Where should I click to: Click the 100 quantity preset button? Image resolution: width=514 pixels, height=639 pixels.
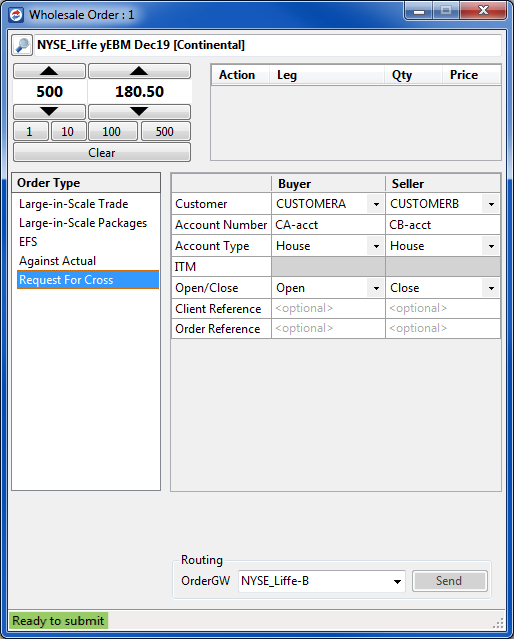point(113,131)
